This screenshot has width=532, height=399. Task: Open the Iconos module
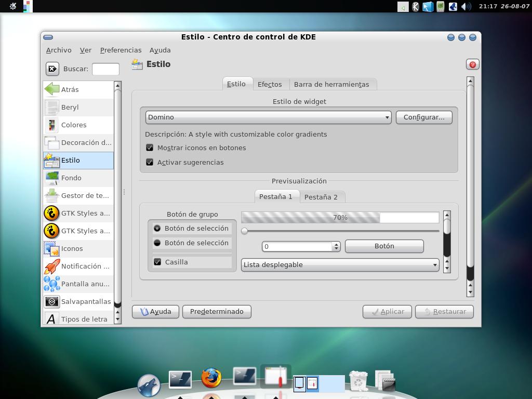pos(78,248)
